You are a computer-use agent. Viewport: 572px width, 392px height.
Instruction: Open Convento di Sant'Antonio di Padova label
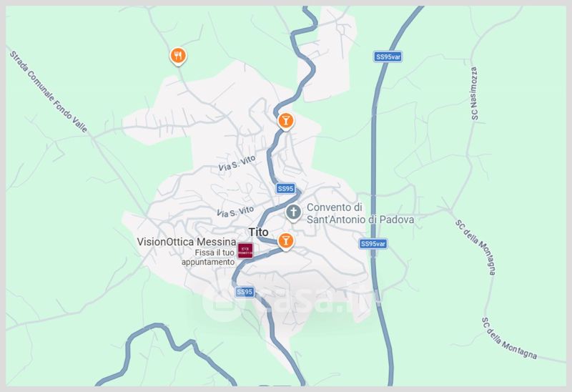coord(360,213)
